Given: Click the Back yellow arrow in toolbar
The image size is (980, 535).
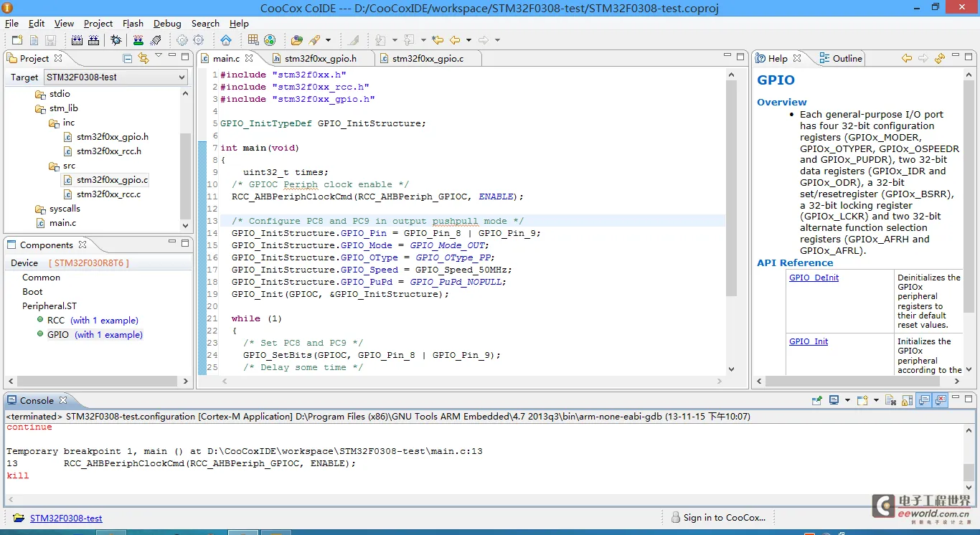Looking at the screenshot, I should [455, 40].
